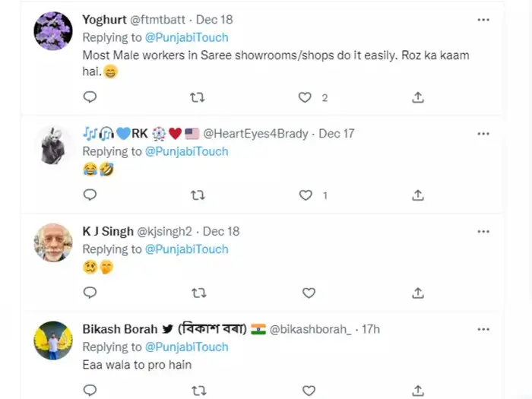
Task: Open @PunjabiTouch link in Bikash Borah's reply
Action: (x=186, y=347)
